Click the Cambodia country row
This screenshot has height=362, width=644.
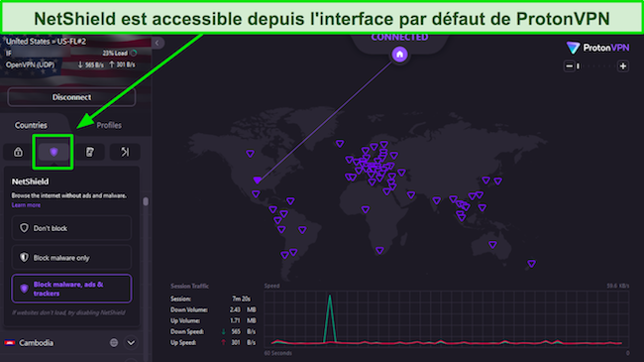pyautogui.click(x=71, y=343)
